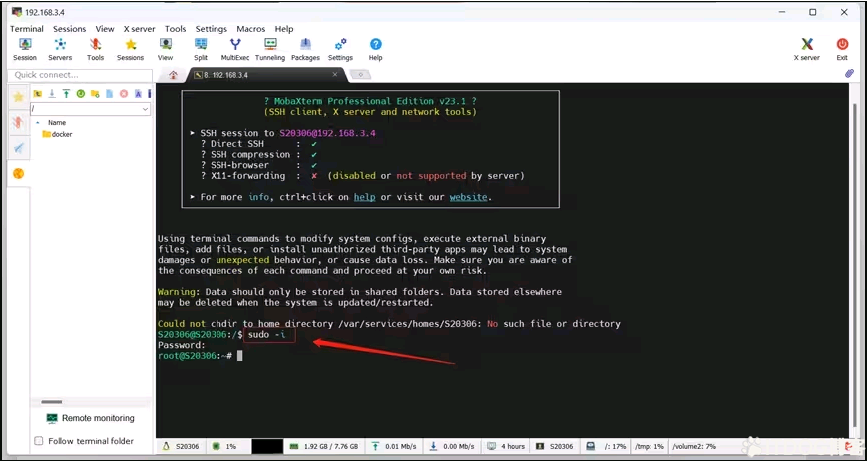Open the Macros menu
The image size is (868, 461).
coord(251,29)
